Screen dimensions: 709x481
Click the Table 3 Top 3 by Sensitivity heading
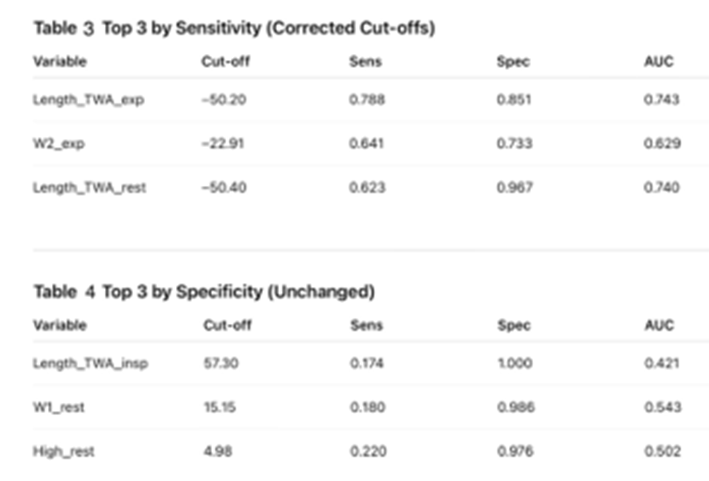coord(235,28)
